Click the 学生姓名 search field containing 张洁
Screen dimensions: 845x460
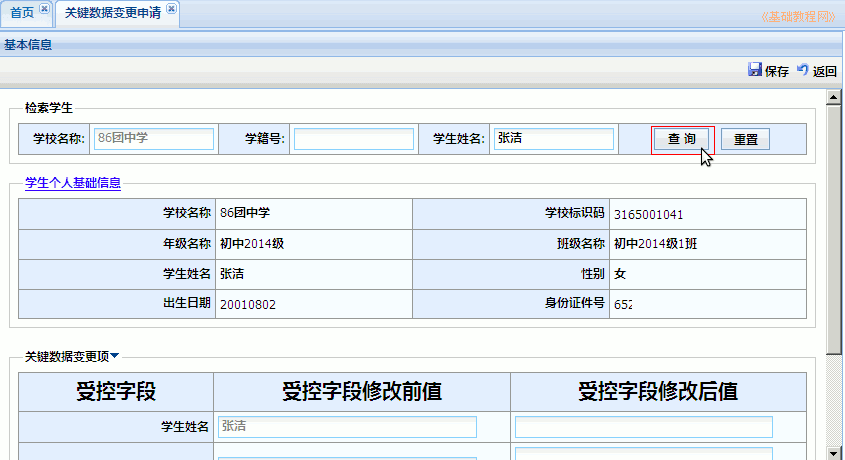pyautogui.click(x=553, y=138)
